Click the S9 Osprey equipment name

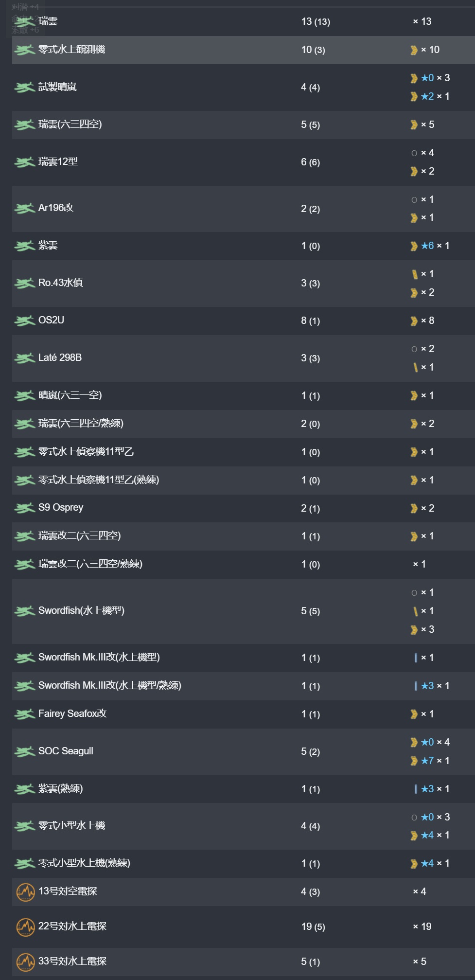pyautogui.click(x=61, y=508)
